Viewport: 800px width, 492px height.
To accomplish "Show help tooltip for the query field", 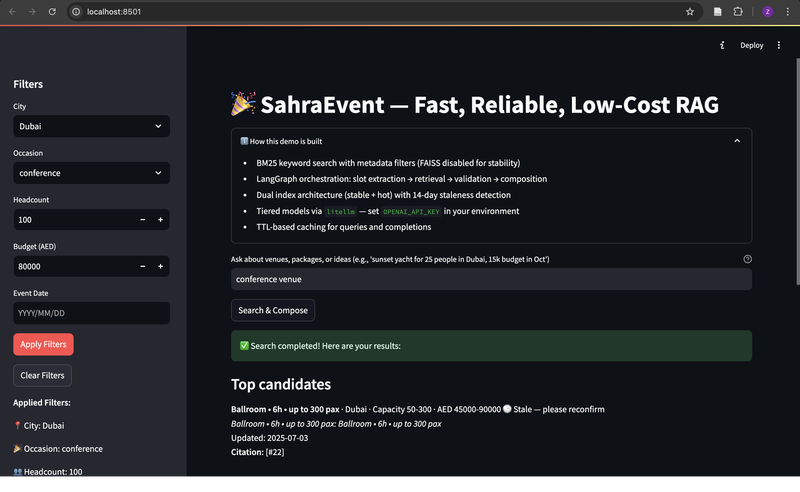I will pyautogui.click(x=748, y=259).
